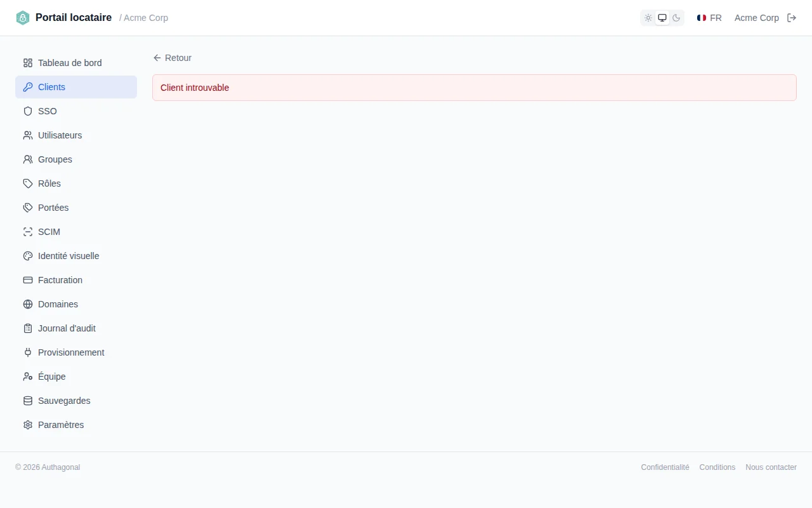Click the Client introuvable error banner
The width and height of the screenshot is (812, 508).
475,88
